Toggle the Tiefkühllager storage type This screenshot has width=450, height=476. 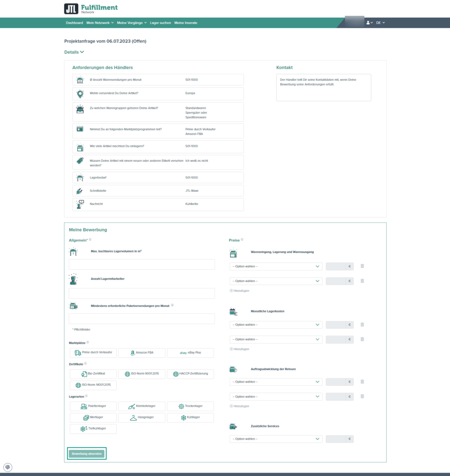(x=93, y=429)
